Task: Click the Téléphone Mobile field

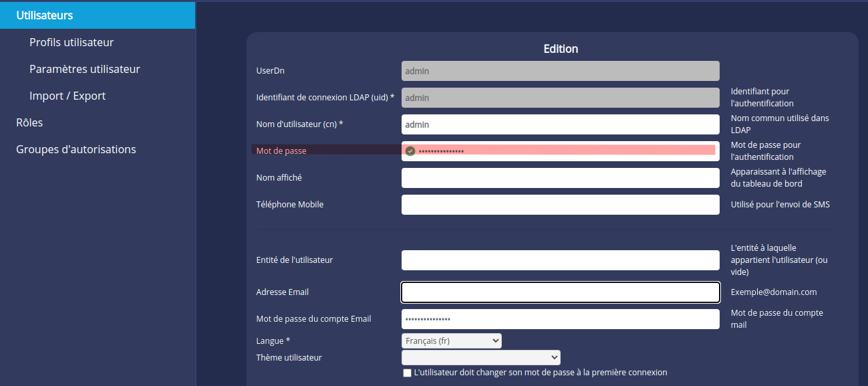Action: 560,204
